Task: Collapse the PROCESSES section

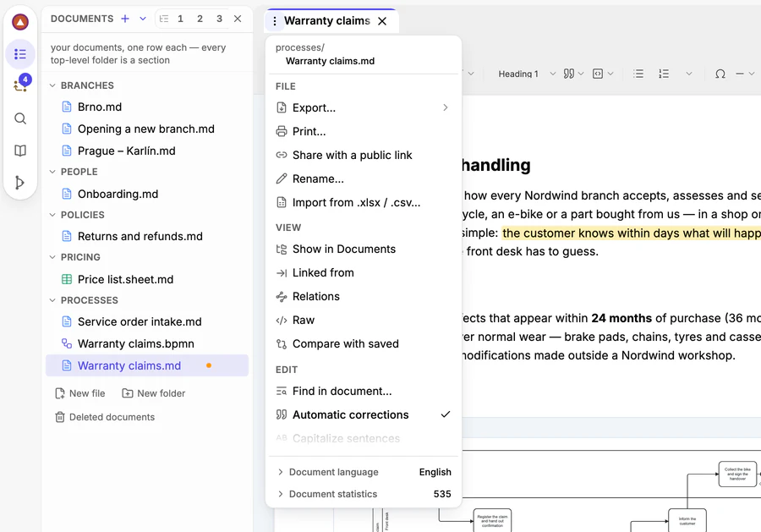Action: 52,300
